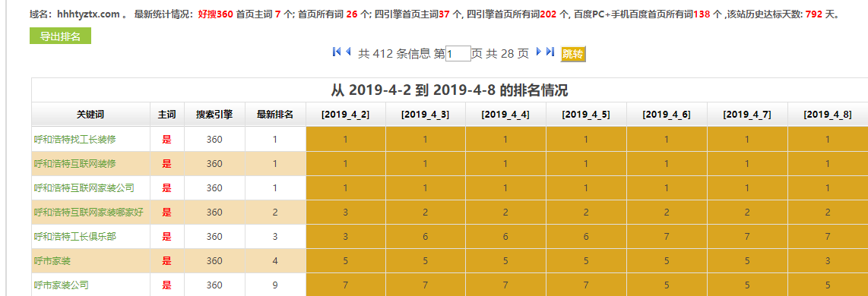Select the table title 从 2019-4-2 到 2019-4-8 的排名情况

pyautogui.click(x=449, y=90)
